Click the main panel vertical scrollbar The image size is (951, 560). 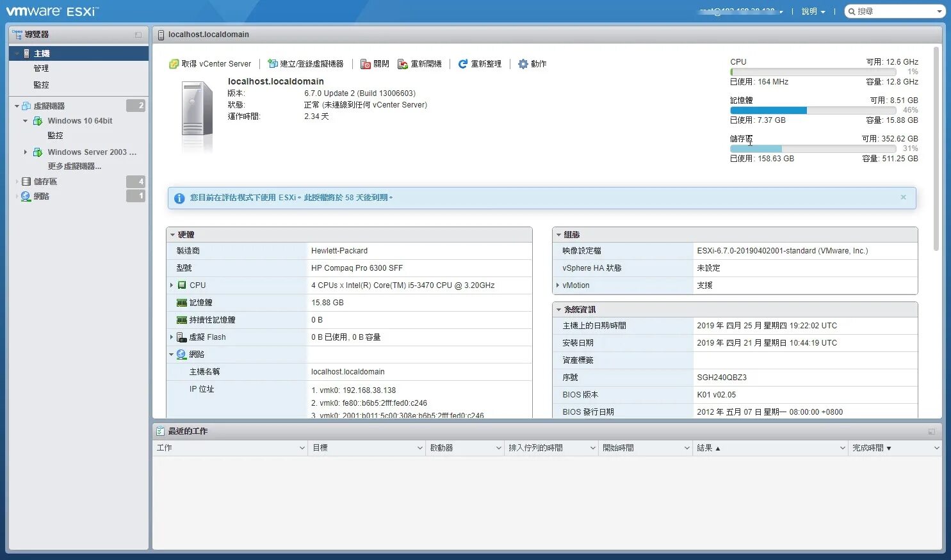(x=936, y=148)
